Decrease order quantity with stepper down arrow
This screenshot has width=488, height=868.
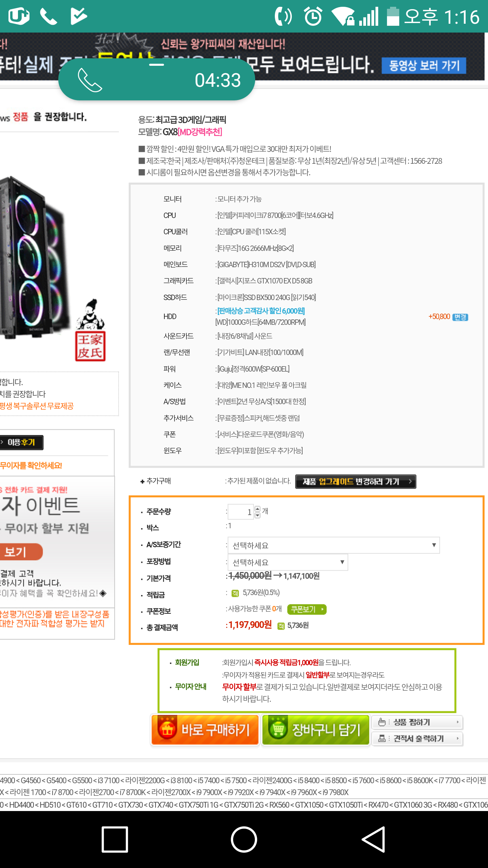pyautogui.click(x=258, y=515)
